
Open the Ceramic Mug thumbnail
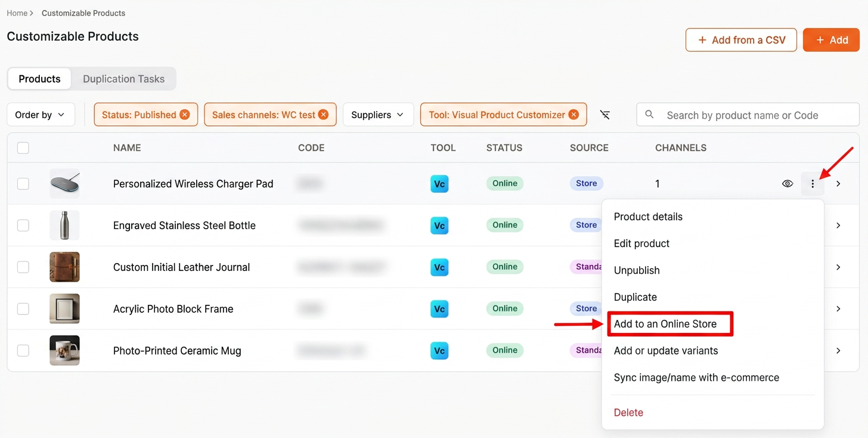(64, 351)
